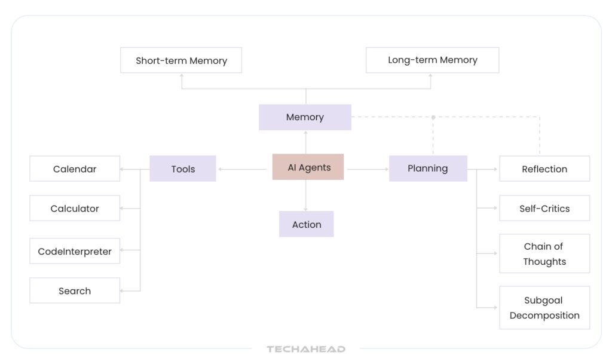The image size is (612, 364).
Task: Select the Subgoal Decomposition box
Action: (x=544, y=307)
